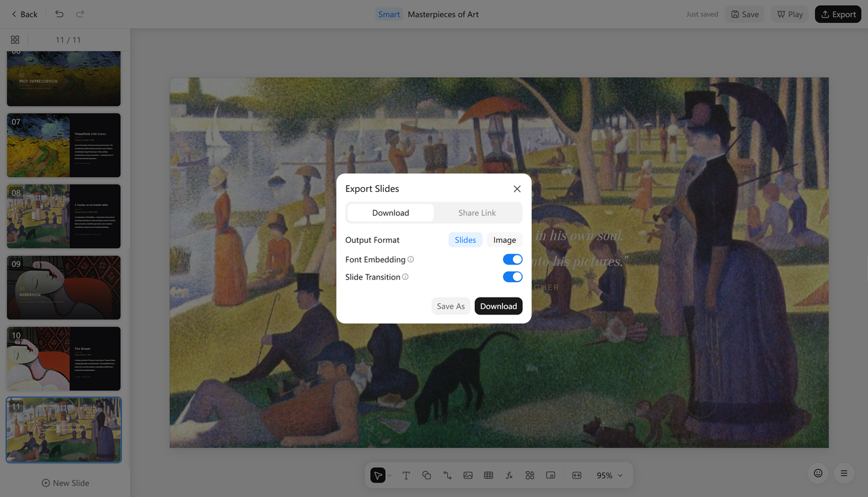This screenshot has width=868, height=497.
Task: Click the redo arrow
Action: click(80, 14)
